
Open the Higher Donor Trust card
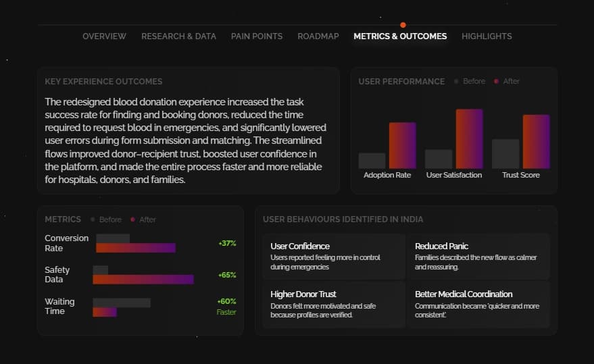pyautogui.click(x=334, y=305)
